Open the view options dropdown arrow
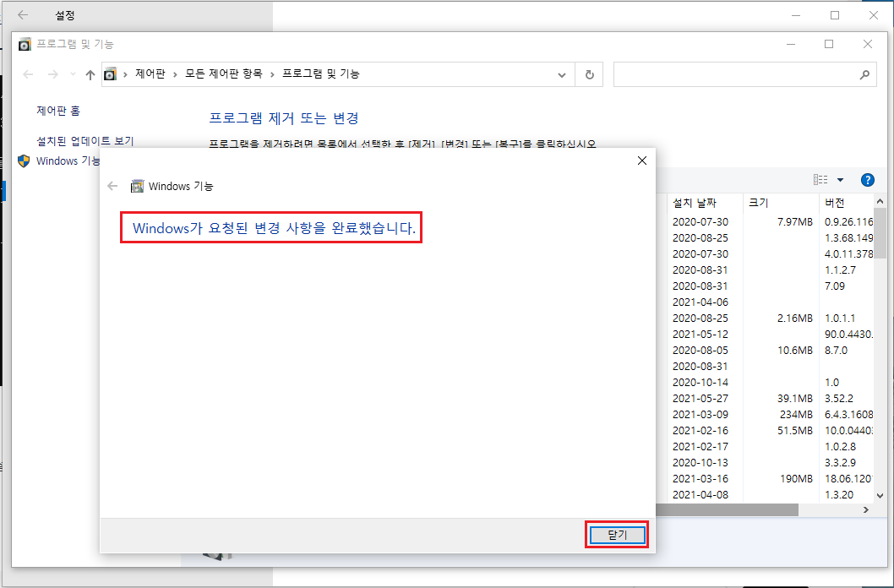Image resolution: width=894 pixels, height=588 pixels. tap(840, 180)
